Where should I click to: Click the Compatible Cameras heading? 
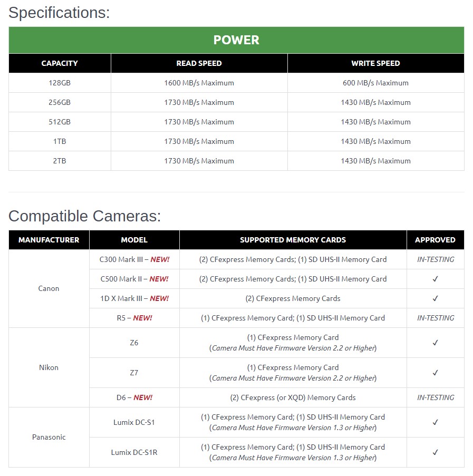point(84,216)
